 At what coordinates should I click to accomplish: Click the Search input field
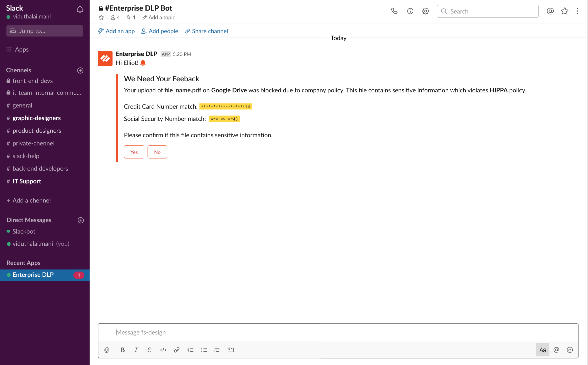(x=487, y=11)
